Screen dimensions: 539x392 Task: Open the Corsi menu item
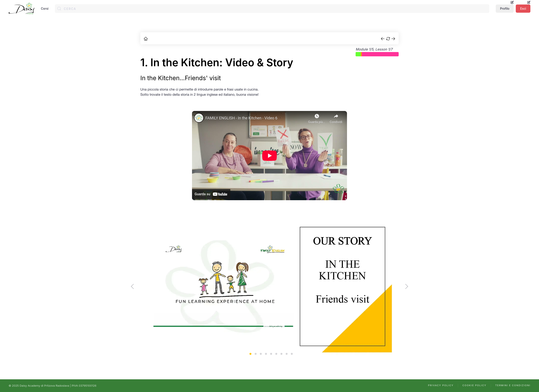(44, 9)
